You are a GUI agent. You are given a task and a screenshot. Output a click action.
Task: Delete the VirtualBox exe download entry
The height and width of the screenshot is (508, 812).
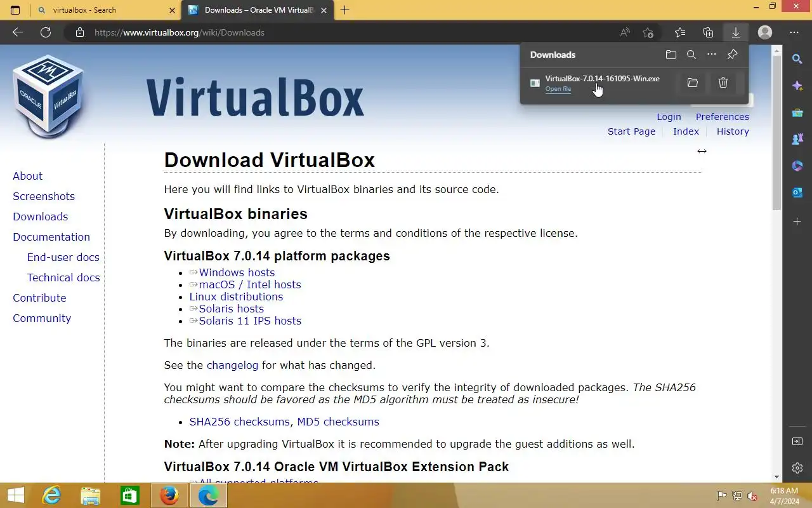click(723, 83)
